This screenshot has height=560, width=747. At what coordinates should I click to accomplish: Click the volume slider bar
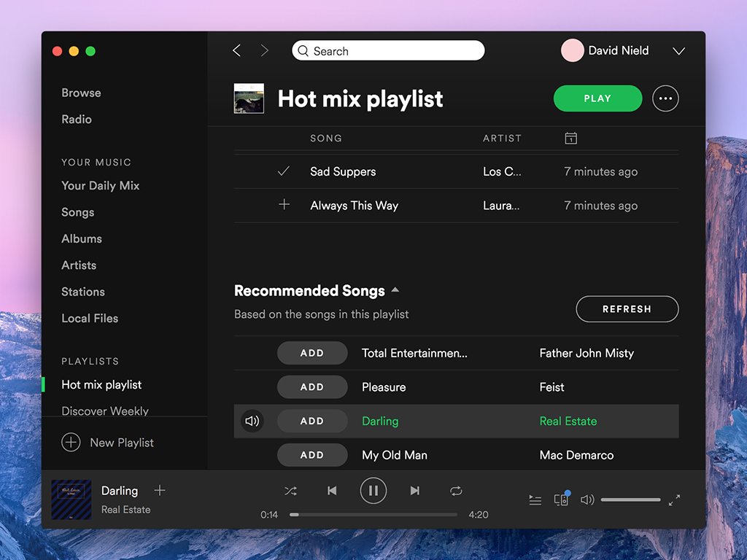(630, 499)
